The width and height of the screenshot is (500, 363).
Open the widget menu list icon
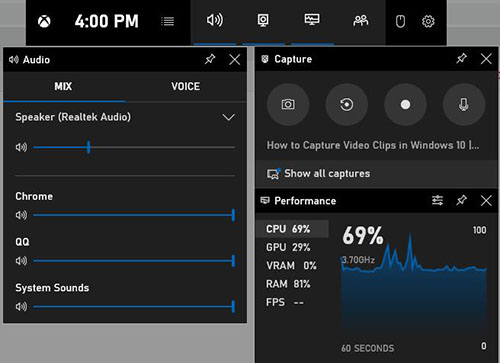167,22
